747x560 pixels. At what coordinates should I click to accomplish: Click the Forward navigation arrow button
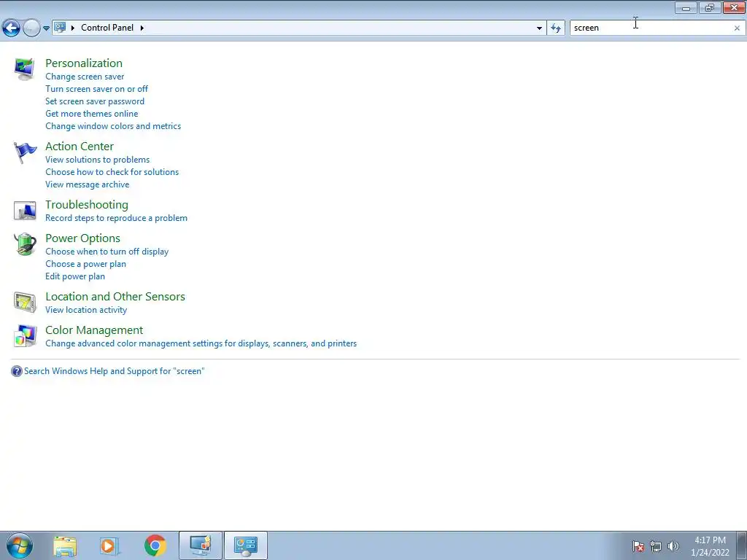31,28
